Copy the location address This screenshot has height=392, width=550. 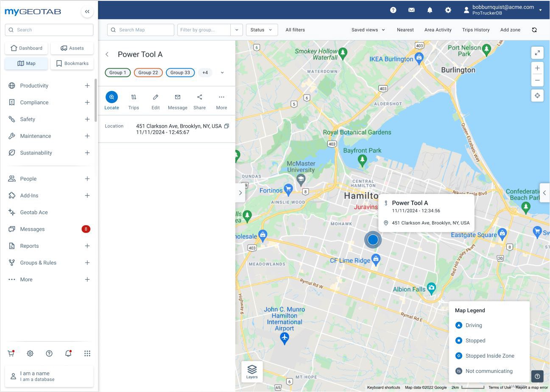pyautogui.click(x=226, y=126)
